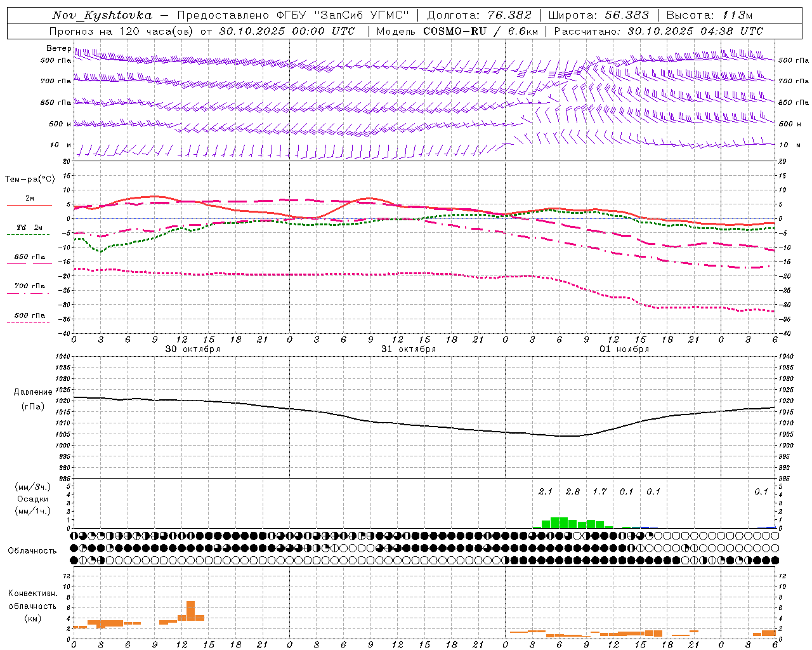Image resolution: width=812 pixels, height=650 pixels.
Task: Select the 'Предоставлено ФГБУ "ЗапСиб УГМС"' provider text
Action: tap(294, 15)
